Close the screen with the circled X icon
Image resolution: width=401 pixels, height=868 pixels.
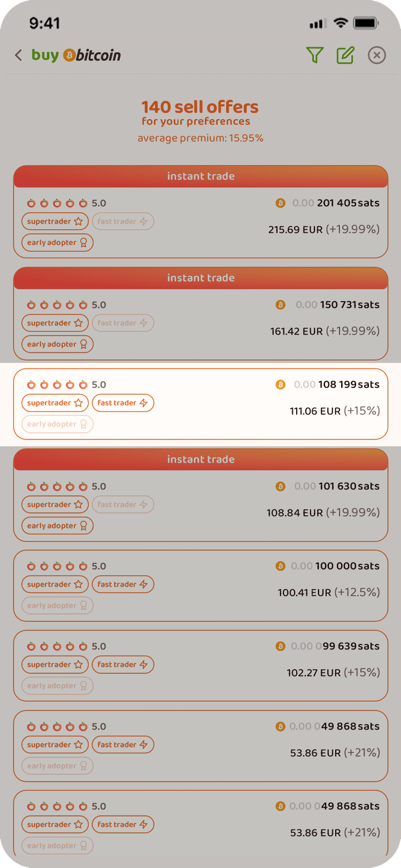[x=377, y=55]
